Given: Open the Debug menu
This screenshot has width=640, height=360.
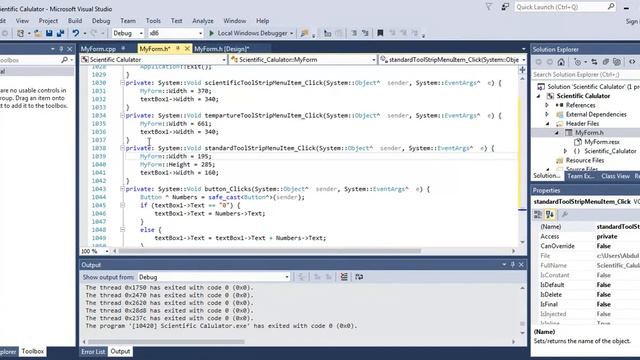Looking at the screenshot, I should 101,21.
